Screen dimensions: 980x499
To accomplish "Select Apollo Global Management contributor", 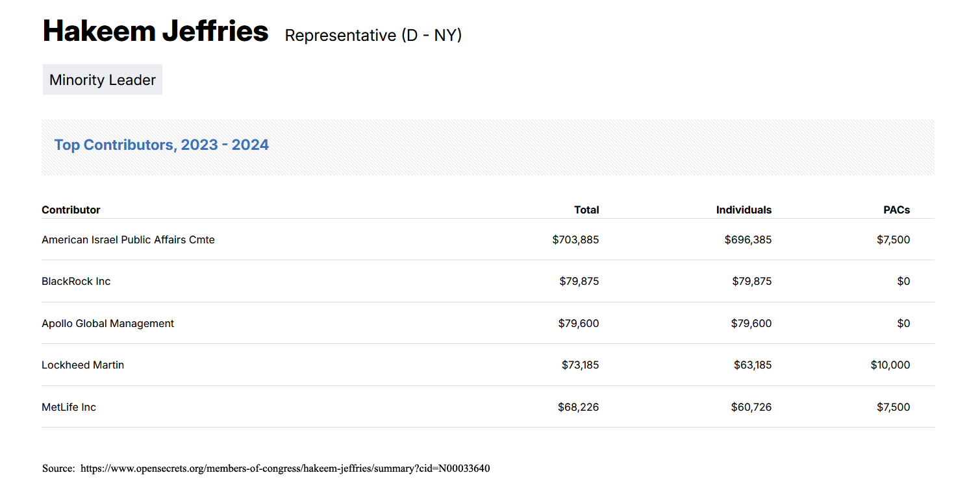I will pos(108,323).
